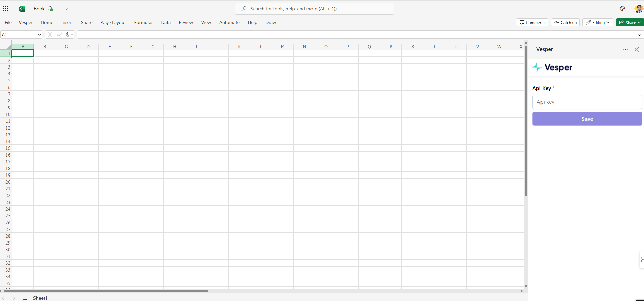Click the Api key input field

(x=587, y=102)
